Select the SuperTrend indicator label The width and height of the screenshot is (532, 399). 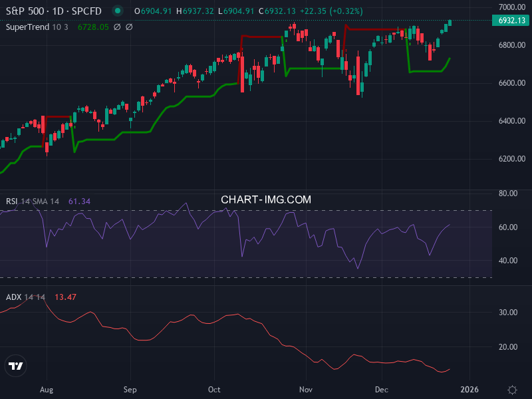(27, 28)
